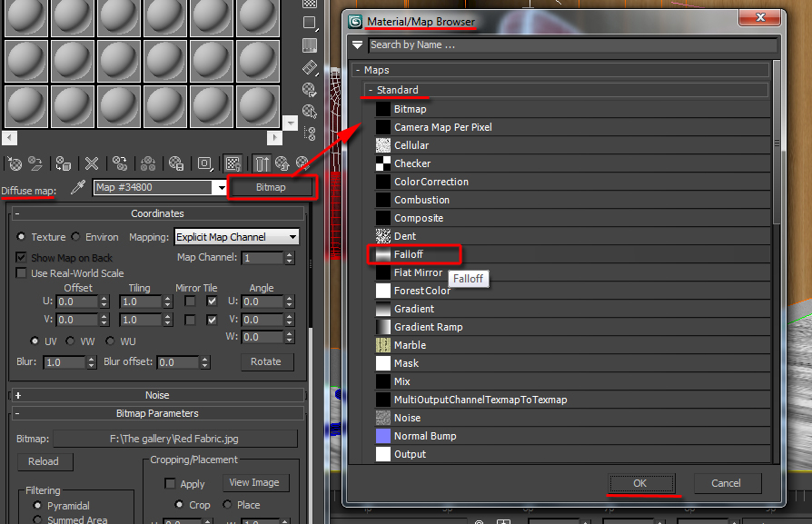Image resolution: width=812 pixels, height=524 pixels.
Task: Click the Reload button for the bitmap
Action: pos(45,461)
